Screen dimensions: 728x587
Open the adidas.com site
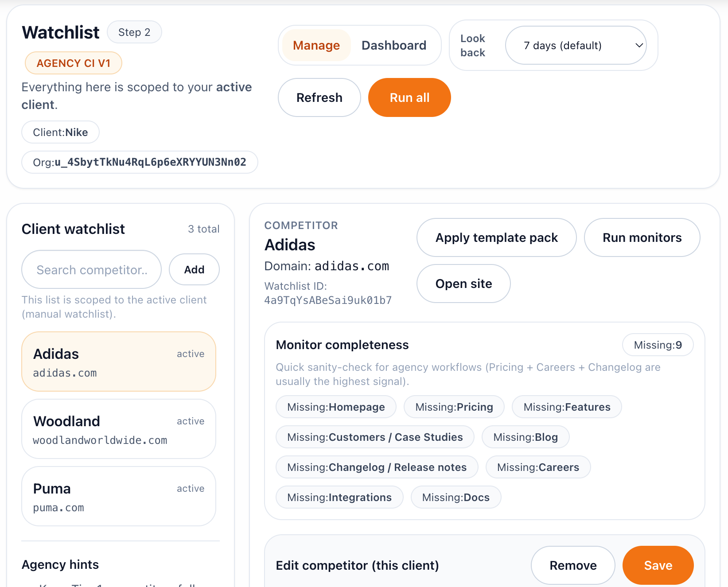[x=463, y=284]
